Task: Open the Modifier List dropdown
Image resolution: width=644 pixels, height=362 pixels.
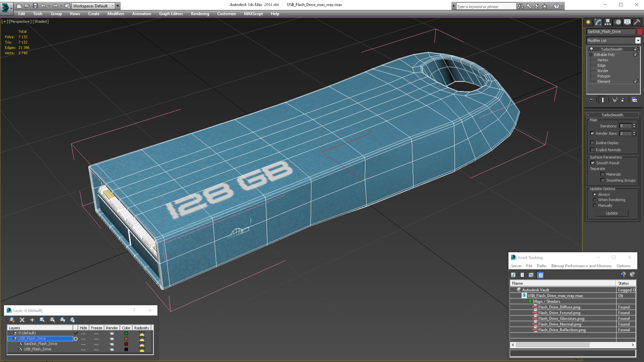Action: point(638,40)
